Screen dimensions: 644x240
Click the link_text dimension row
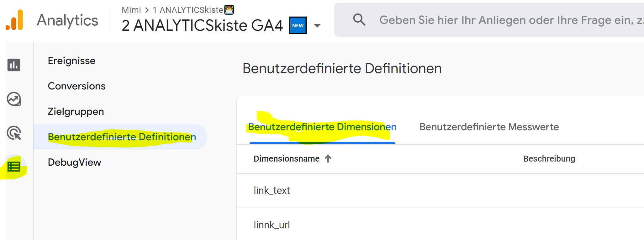272,191
